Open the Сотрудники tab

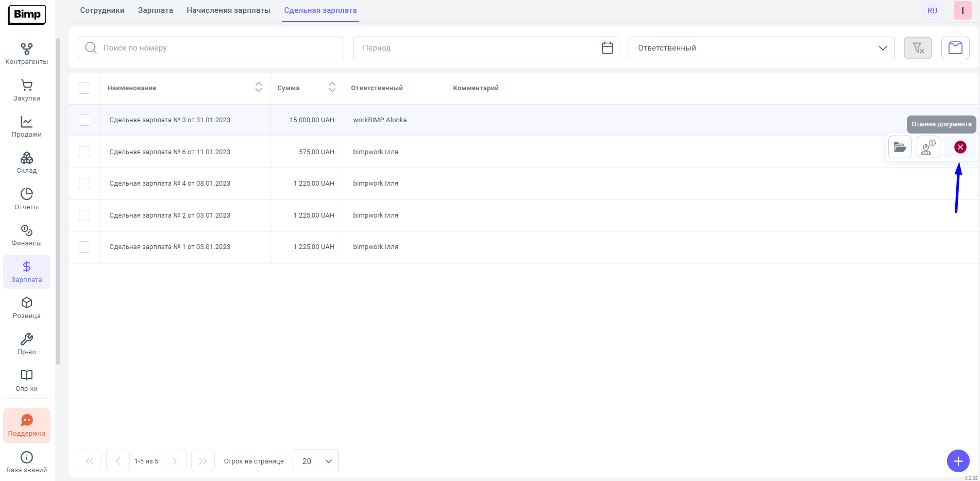pyautogui.click(x=102, y=10)
